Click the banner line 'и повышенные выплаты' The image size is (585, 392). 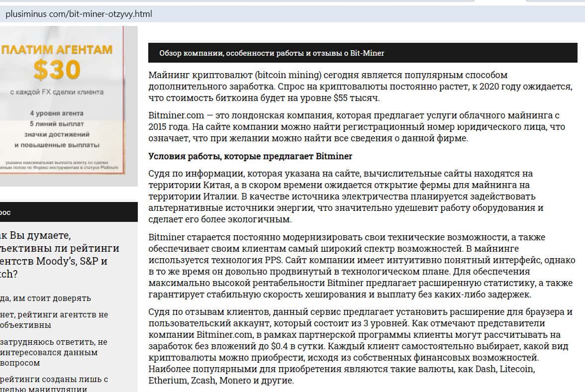tap(57, 145)
